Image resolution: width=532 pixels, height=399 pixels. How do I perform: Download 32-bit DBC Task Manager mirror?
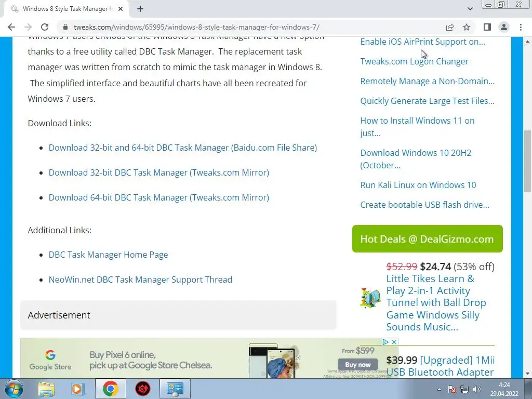pos(159,172)
